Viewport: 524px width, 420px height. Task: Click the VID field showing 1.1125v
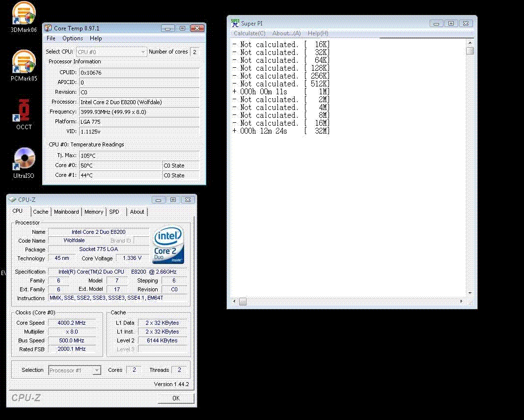click(139, 132)
